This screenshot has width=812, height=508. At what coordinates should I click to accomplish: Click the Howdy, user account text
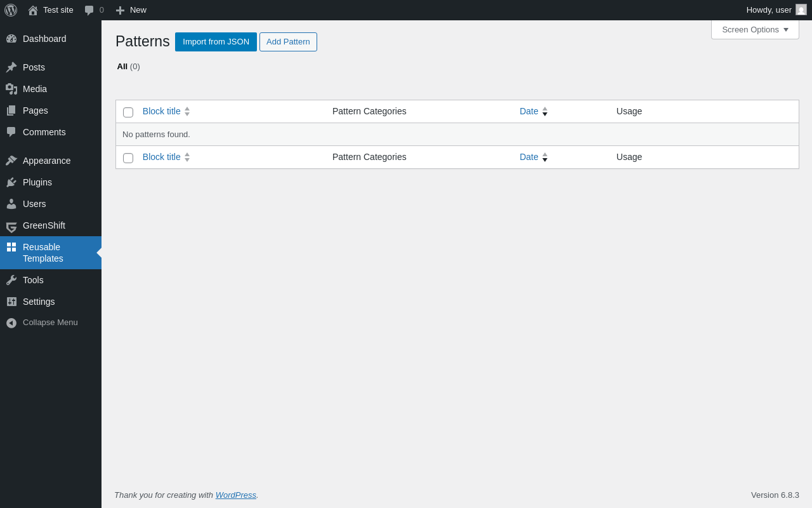(x=769, y=10)
